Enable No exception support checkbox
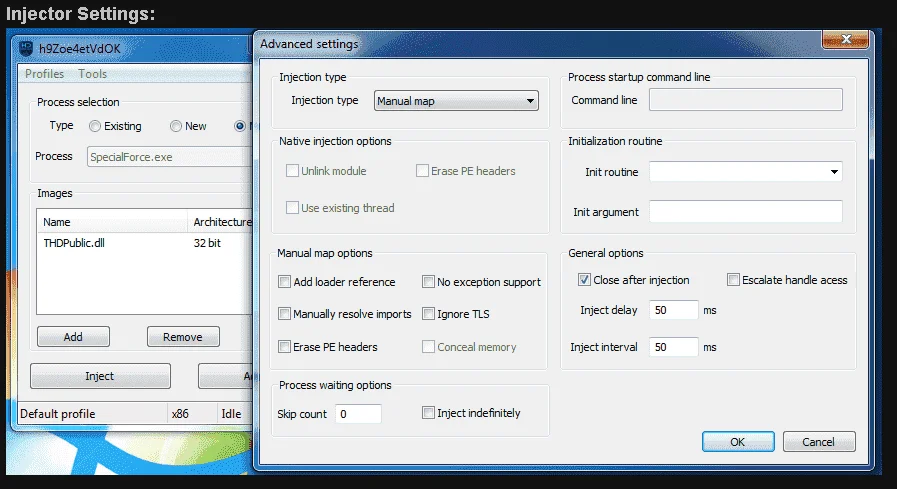Viewport: 897px width, 489px height. (428, 281)
